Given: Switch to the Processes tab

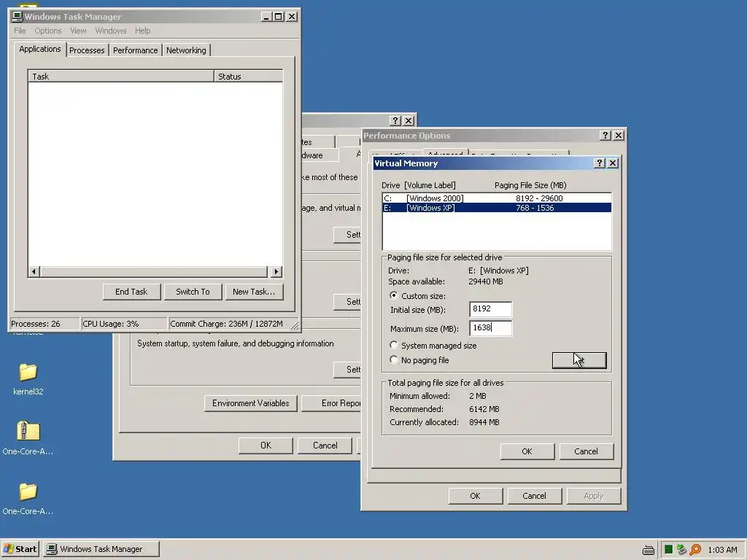Looking at the screenshot, I should [x=87, y=50].
